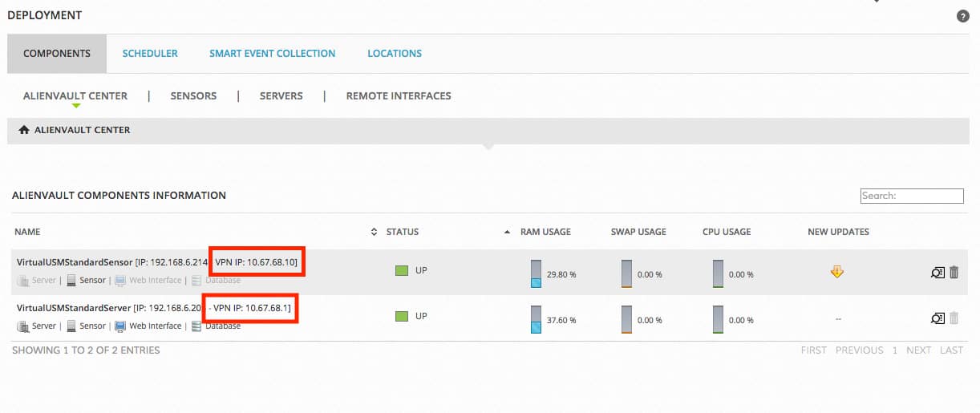Click the home icon beside ALIENVAULT CENTER breadcrumb
Image resolution: width=980 pixels, height=413 pixels.
24,130
